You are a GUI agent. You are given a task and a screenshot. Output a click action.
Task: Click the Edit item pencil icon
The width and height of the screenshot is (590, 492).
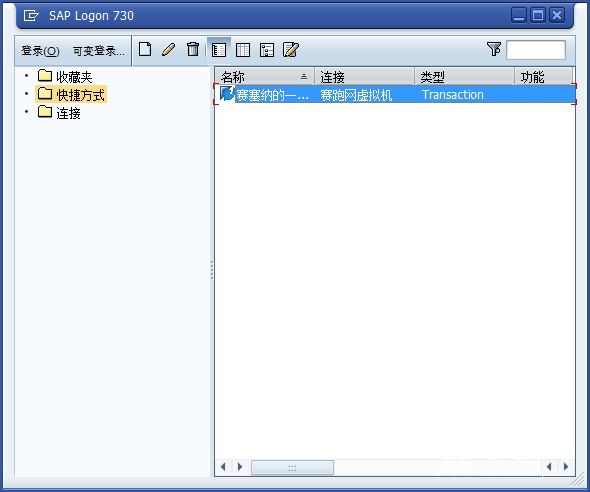click(169, 49)
